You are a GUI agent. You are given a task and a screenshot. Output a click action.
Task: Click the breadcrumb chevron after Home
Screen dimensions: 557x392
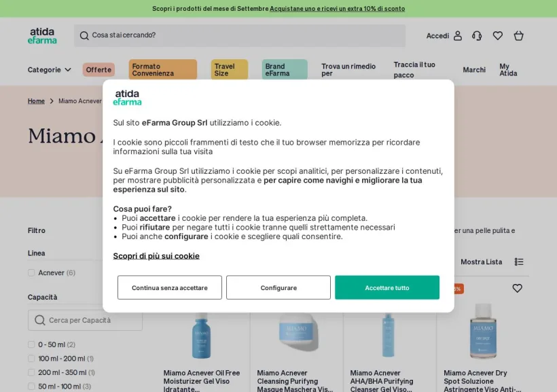click(x=52, y=101)
